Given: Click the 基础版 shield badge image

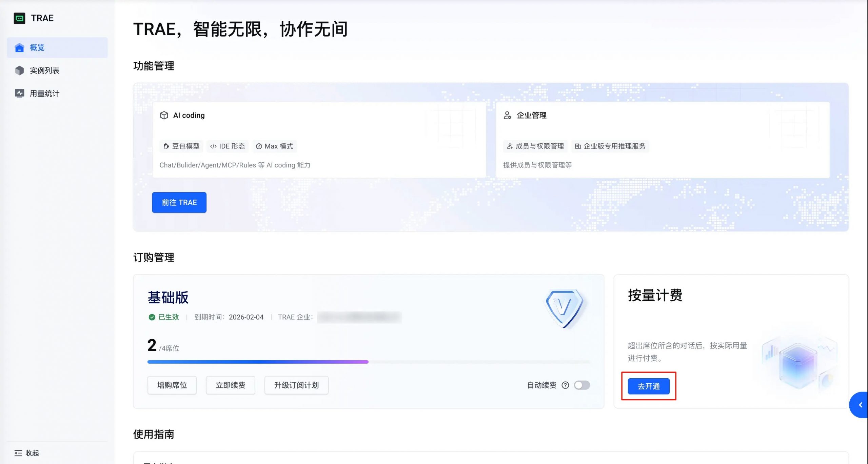Looking at the screenshot, I should coord(565,308).
